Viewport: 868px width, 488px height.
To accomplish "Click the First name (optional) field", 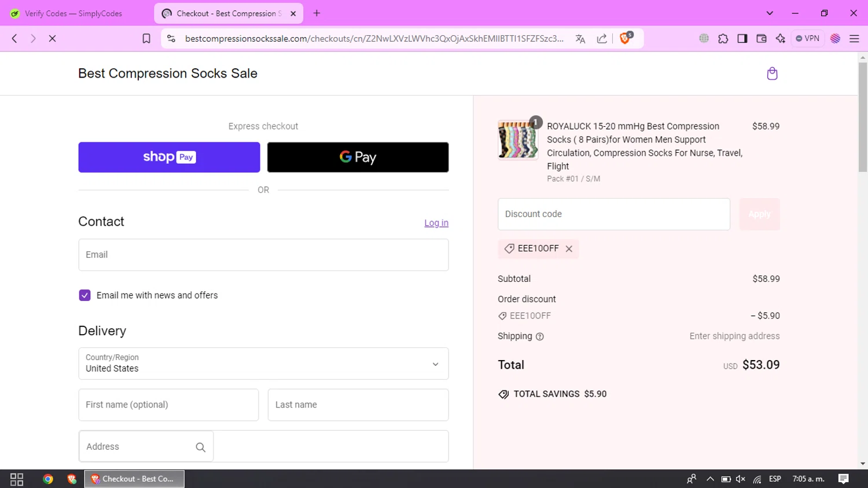I will [168, 405].
